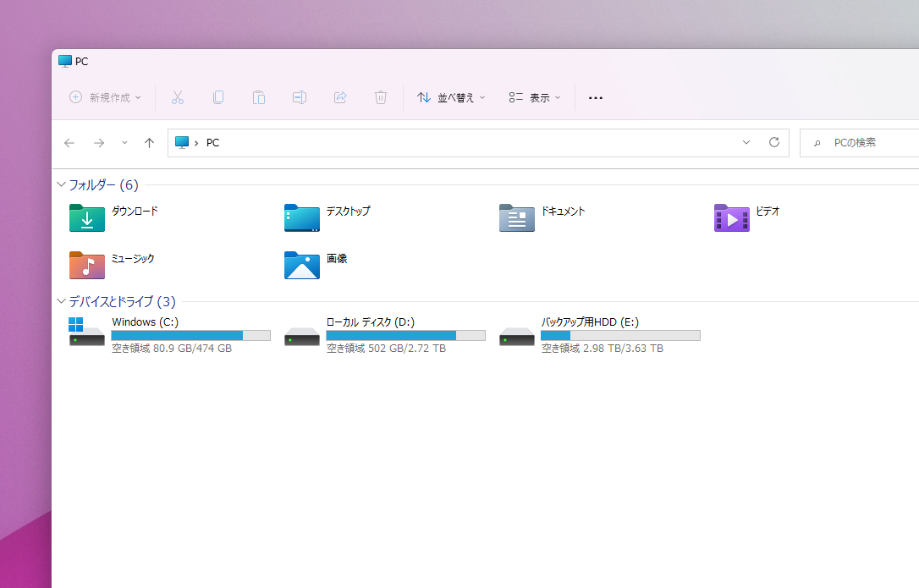Click the Windows (C:) drive name
The image size is (919, 588).
coord(146,321)
